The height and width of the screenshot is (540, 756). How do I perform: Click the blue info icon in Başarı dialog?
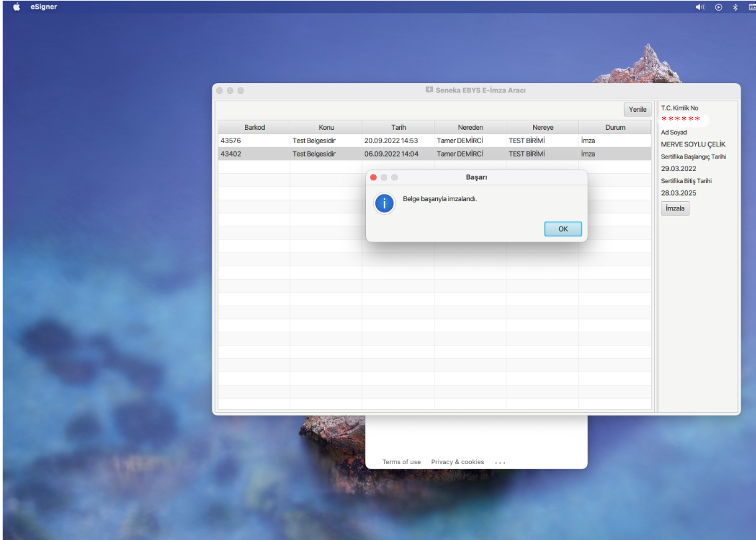(385, 203)
